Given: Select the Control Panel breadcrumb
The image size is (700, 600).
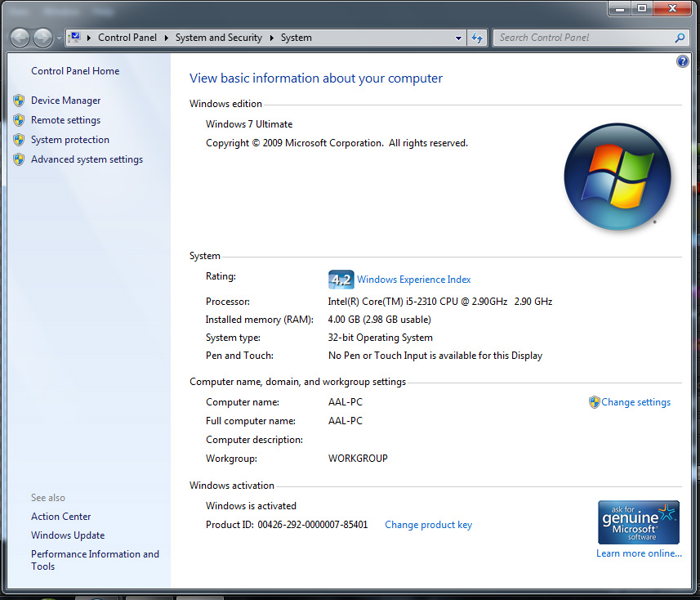Looking at the screenshot, I should pos(127,38).
